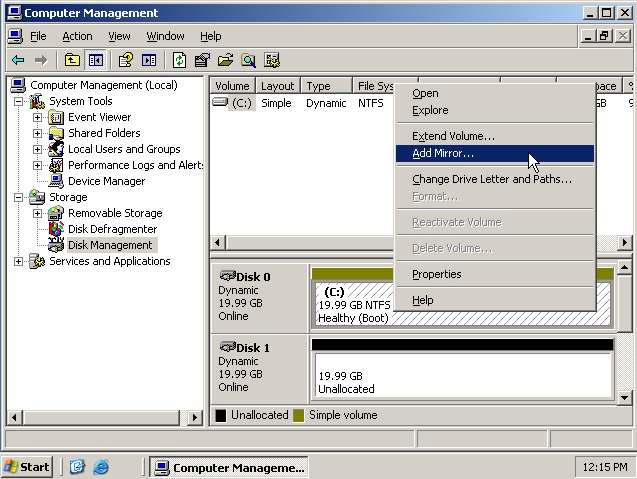Sort by the Volume column header
Viewport: 637px width, 479px height.
coord(232,86)
